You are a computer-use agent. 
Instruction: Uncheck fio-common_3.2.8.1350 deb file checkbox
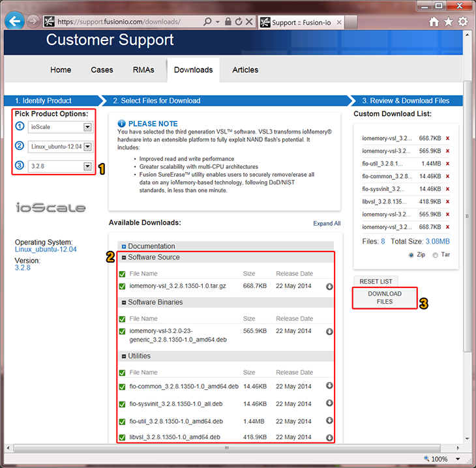point(122,387)
